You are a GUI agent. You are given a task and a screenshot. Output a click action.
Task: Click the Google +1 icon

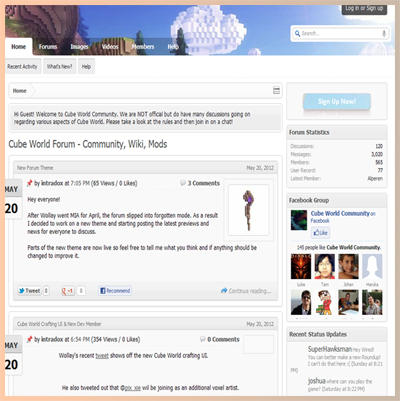(68, 291)
